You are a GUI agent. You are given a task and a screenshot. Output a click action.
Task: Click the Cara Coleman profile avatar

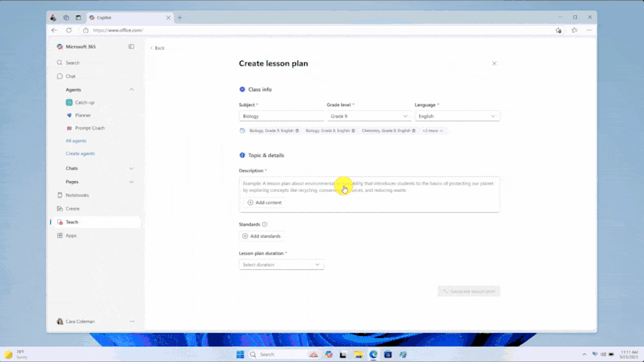point(60,321)
